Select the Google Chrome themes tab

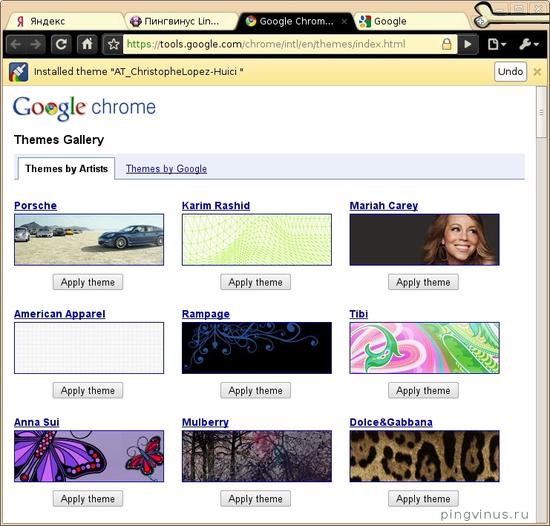pos(296,21)
